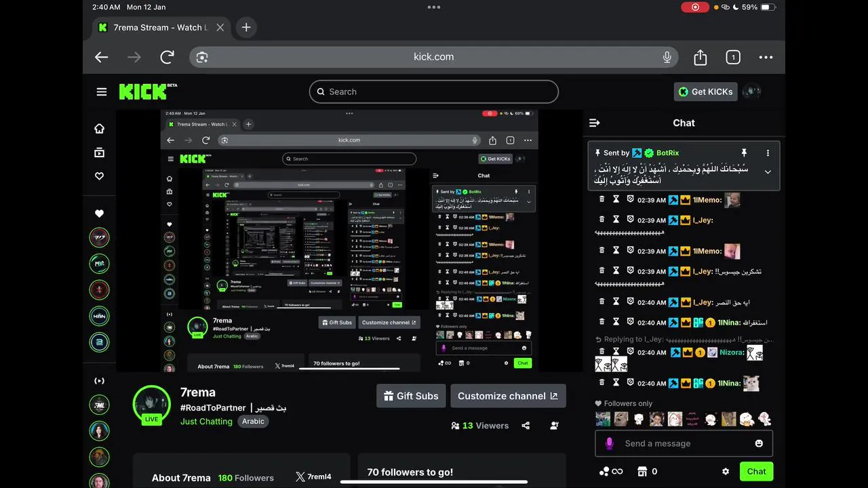Delete Nizora's chat message
The image size is (868, 488).
coord(601,352)
